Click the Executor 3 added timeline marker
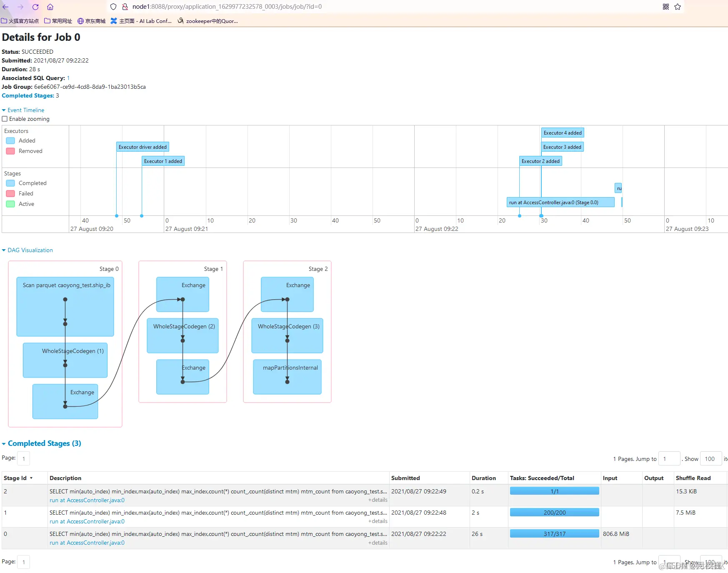Screen dimensions: 728x573 point(562,147)
